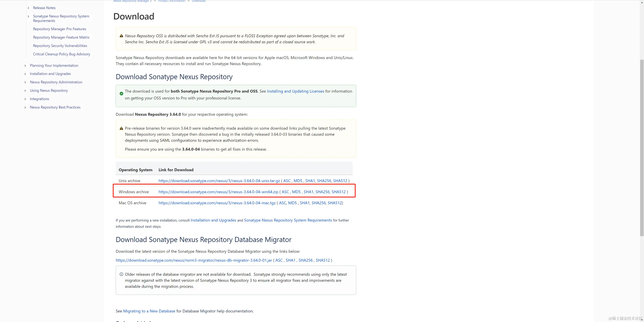Expand the Installation and Upgrades chevron
Image resolution: width=644 pixels, height=322 pixels.
pyautogui.click(x=25, y=74)
